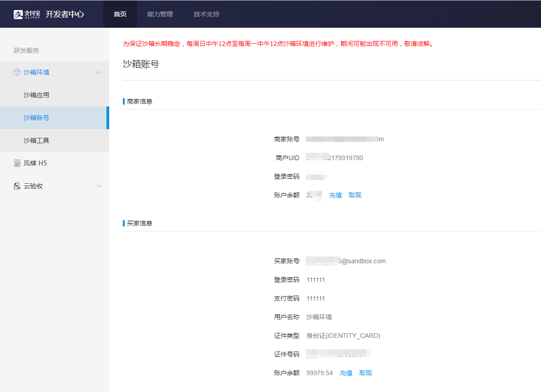Click 取现 for the buyer balance

(x=366, y=373)
